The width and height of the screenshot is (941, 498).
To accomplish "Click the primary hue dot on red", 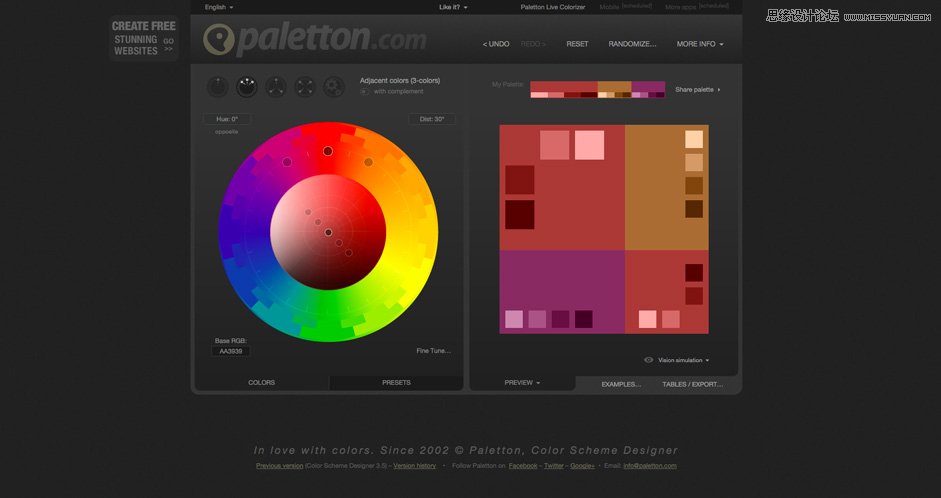I will click(328, 151).
